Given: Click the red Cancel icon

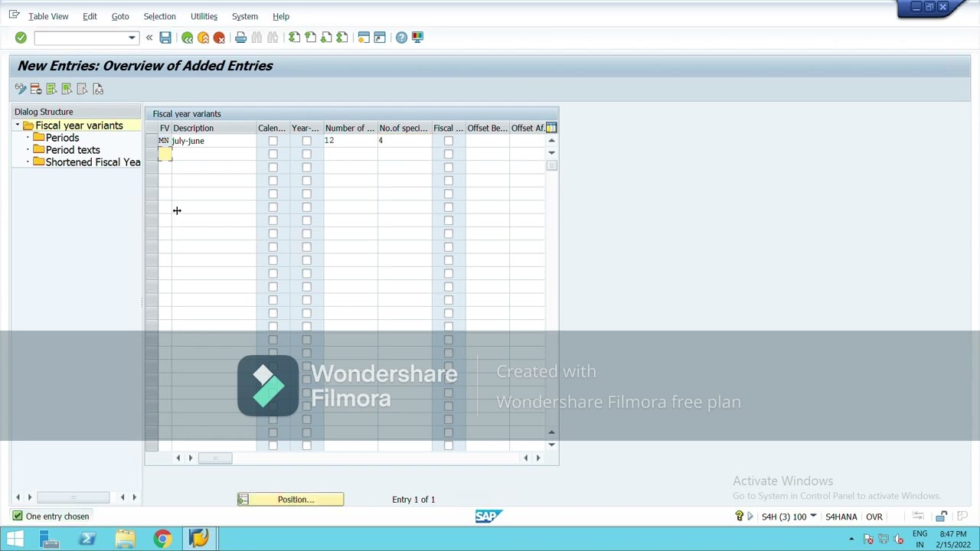Looking at the screenshot, I should [x=220, y=37].
